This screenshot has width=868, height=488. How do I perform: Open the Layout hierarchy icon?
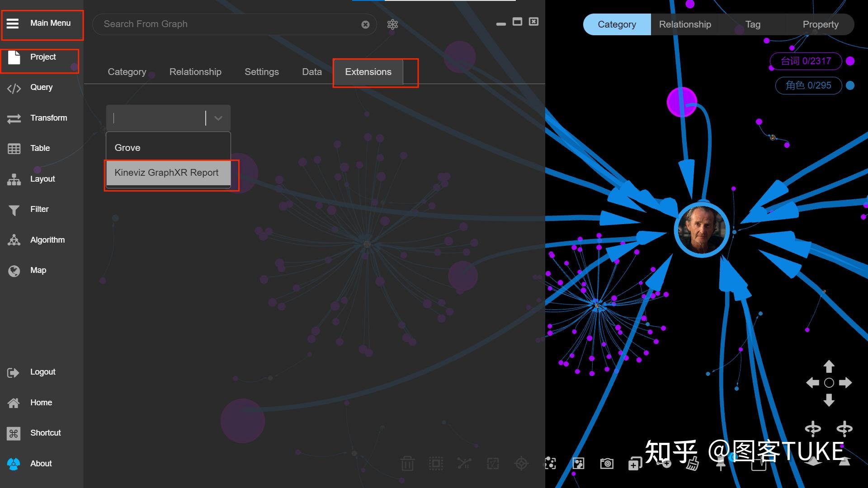[x=14, y=179]
